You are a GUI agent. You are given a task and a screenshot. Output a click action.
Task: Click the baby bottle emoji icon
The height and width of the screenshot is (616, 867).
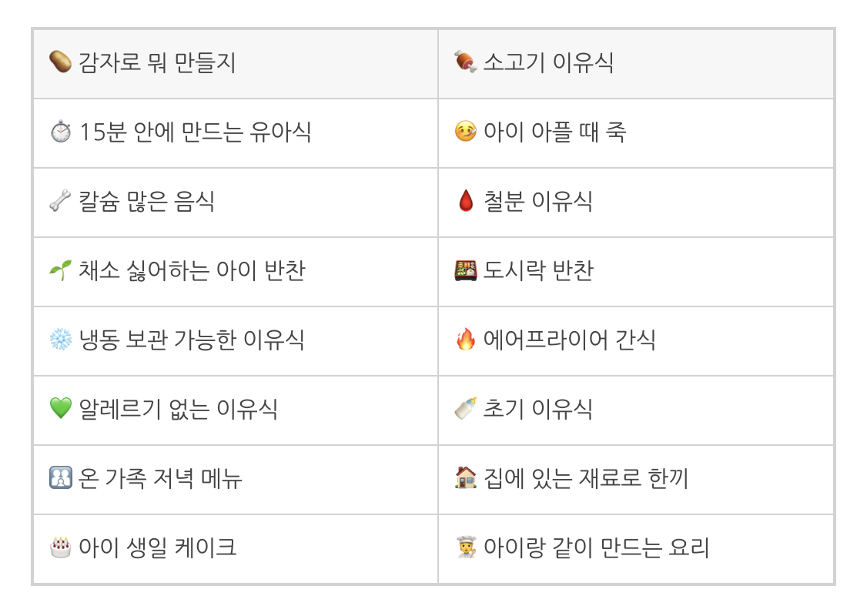click(x=466, y=409)
